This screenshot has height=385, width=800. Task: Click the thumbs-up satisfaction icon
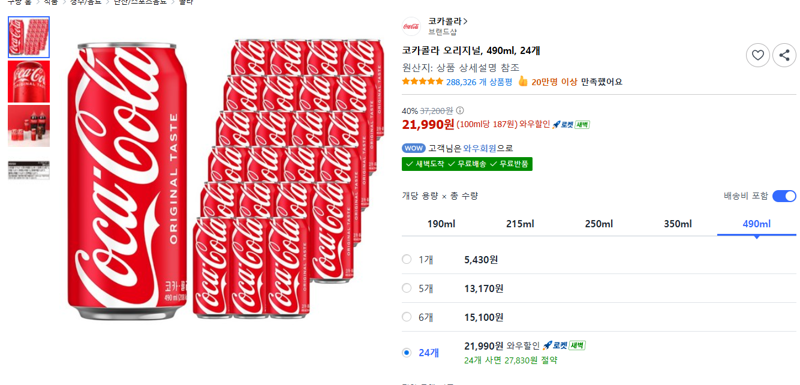click(x=522, y=81)
